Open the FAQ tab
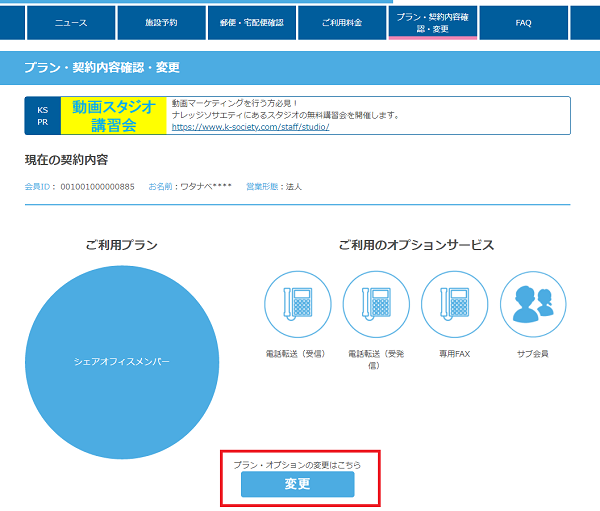 coord(523,23)
